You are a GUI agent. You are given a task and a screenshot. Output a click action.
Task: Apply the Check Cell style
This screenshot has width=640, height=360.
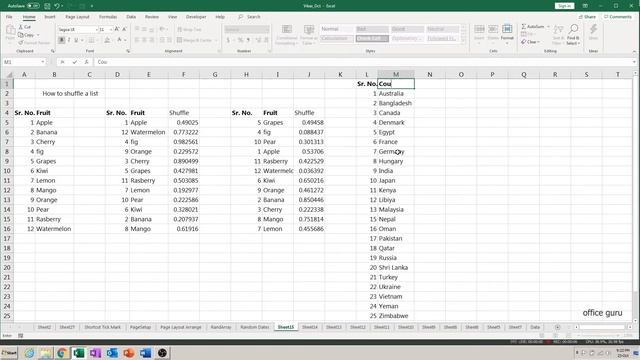372,38
